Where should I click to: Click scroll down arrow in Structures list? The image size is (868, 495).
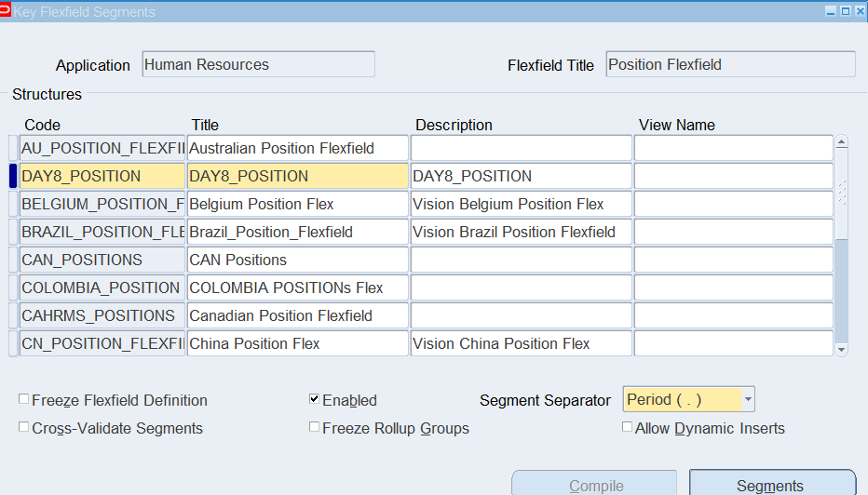(842, 349)
